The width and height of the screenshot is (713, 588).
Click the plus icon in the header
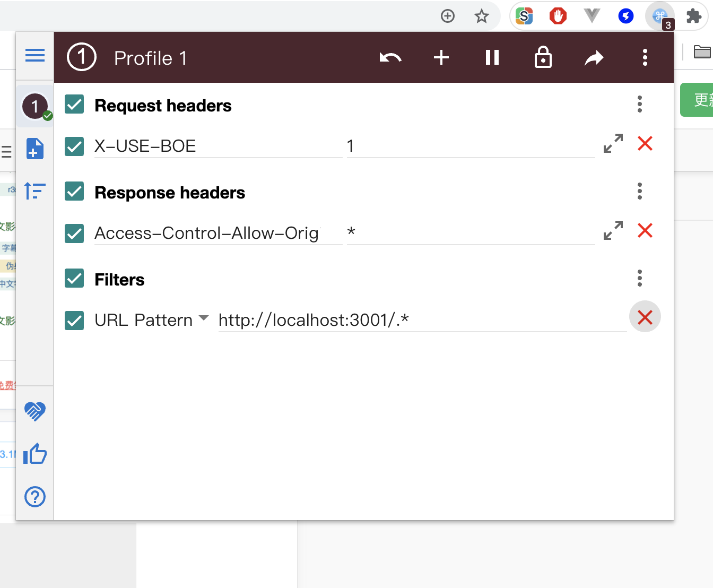pyautogui.click(x=441, y=57)
